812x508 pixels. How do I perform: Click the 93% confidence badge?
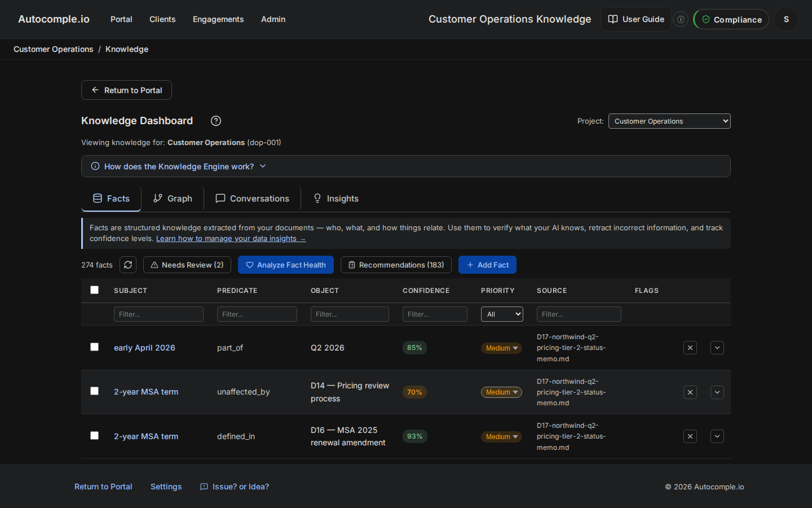click(415, 436)
